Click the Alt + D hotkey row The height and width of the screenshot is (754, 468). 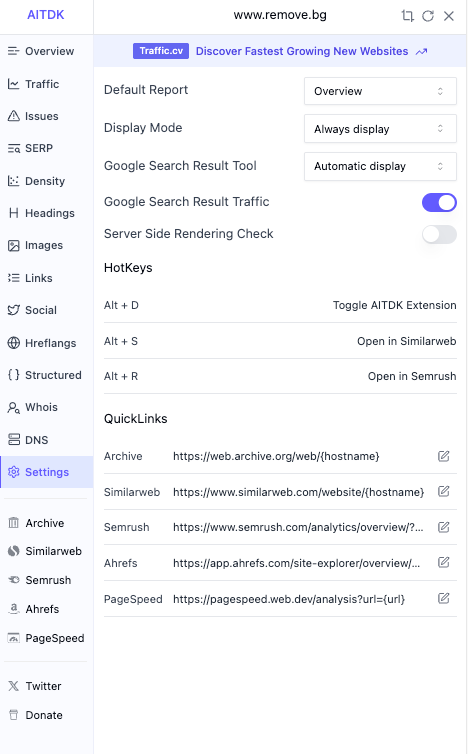click(x=280, y=305)
